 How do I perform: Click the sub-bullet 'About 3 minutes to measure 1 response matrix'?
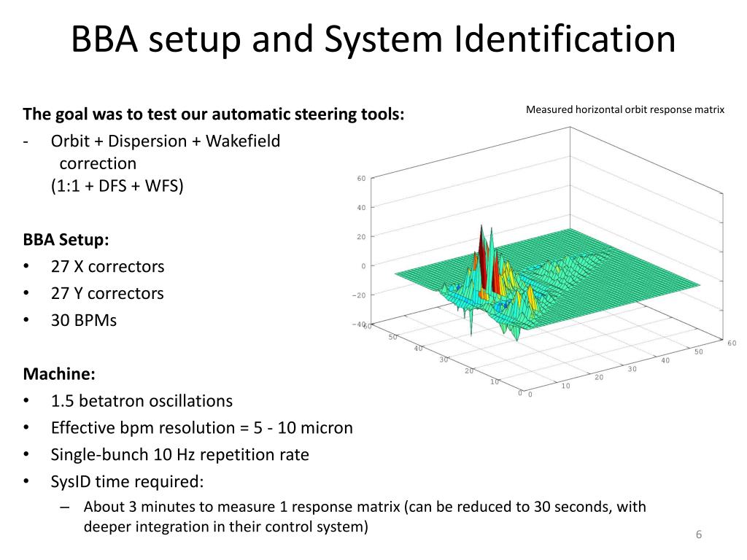point(241,507)
